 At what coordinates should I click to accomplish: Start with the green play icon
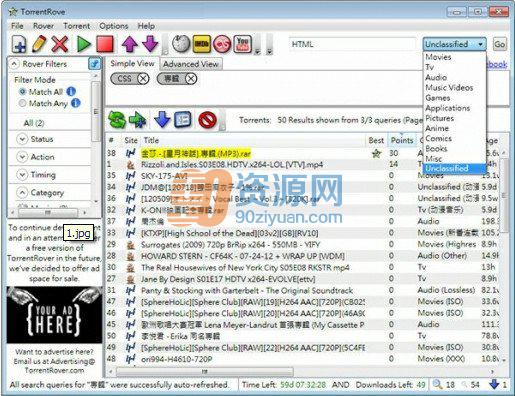83,44
